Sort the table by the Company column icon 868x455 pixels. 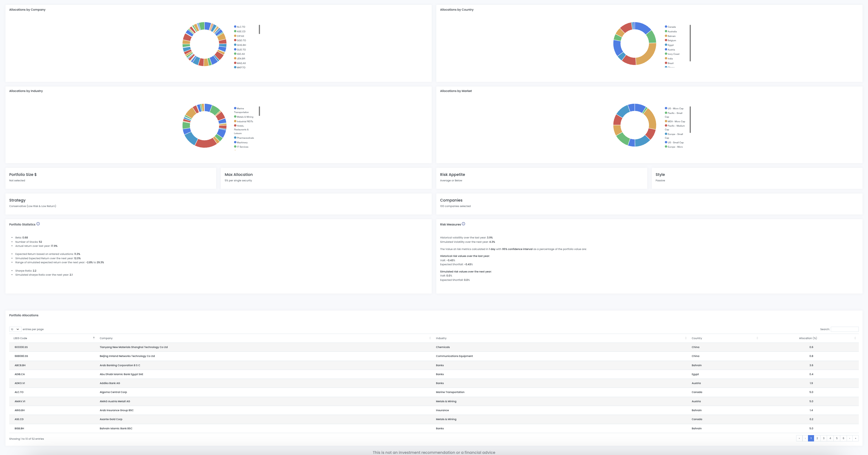pos(430,338)
